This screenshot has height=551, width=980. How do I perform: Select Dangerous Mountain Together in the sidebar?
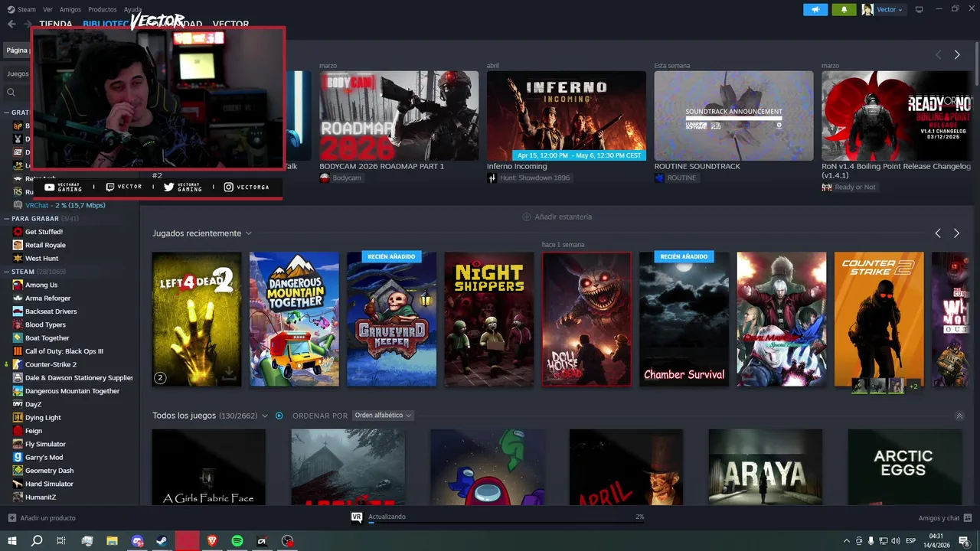tap(72, 391)
